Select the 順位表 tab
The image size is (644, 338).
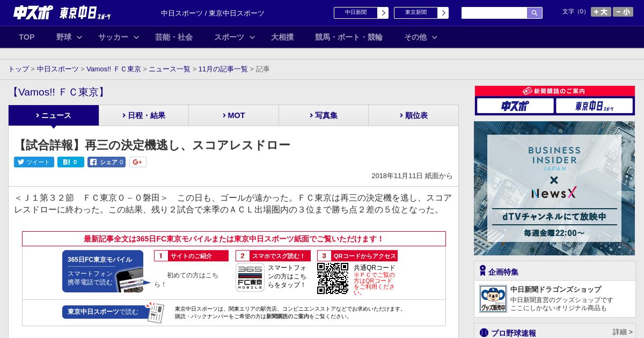413,115
